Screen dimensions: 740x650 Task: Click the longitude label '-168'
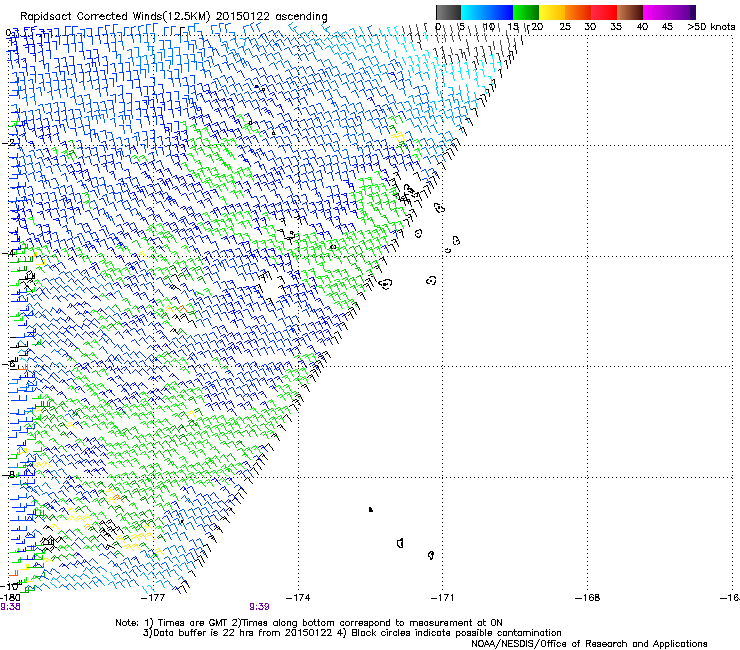[x=588, y=598]
